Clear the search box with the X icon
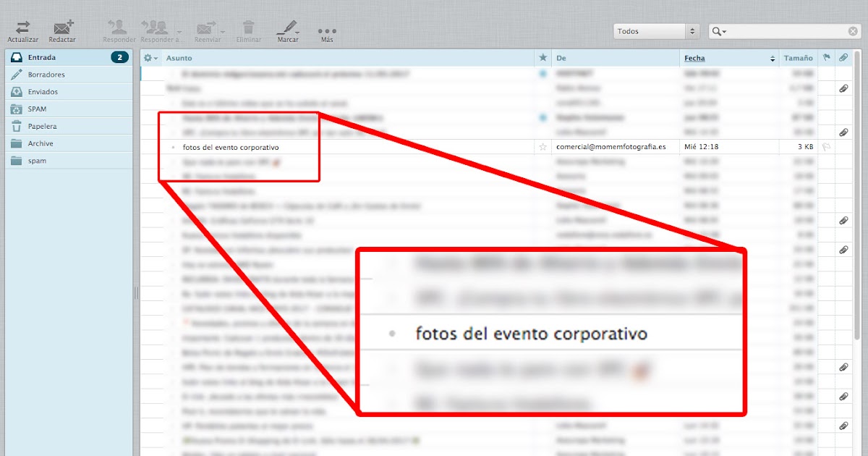Image resolution: width=868 pixels, height=456 pixels. point(853,31)
